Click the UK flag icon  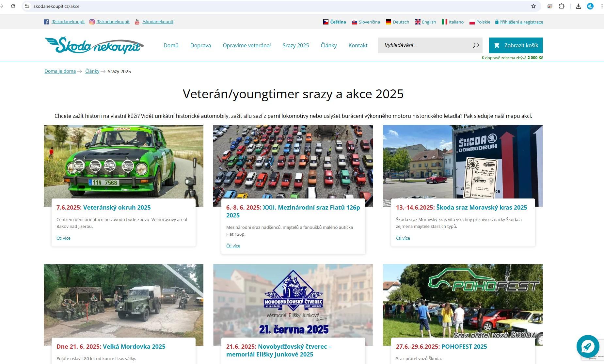click(x=418, y=22)
